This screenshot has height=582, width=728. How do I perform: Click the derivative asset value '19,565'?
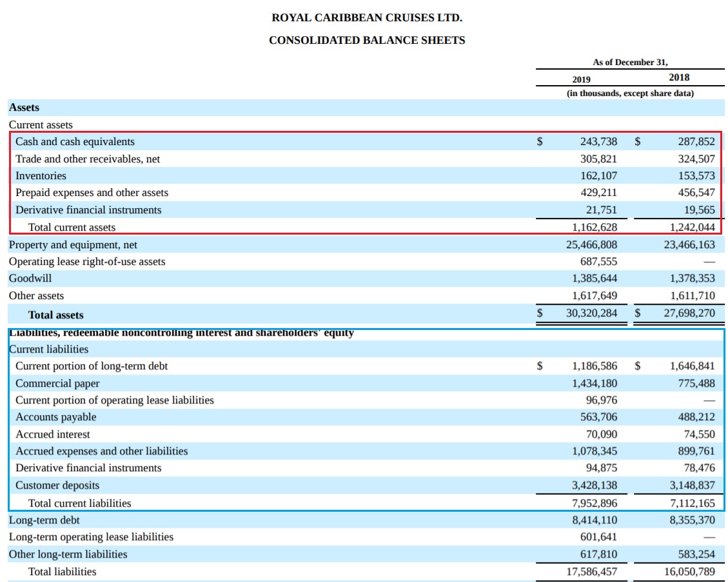tap(699, 209)
